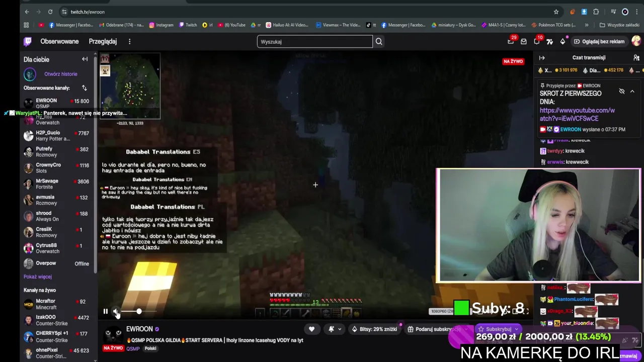Click the search magnifier button

pyautogui.click(x=379, y=42)
